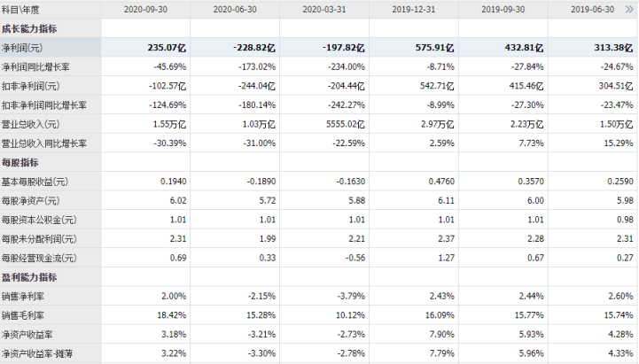Image resolution: width=639 pixels, height=364 pixels.
Task: Click the 营业总收入(元) row label
Action: tap(30, 124)
